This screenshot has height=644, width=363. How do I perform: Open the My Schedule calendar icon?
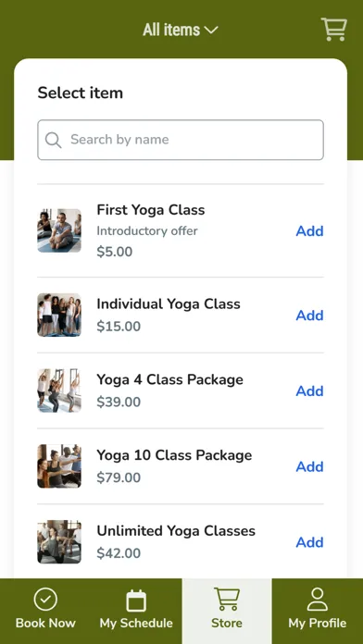(x=136, y=601)
